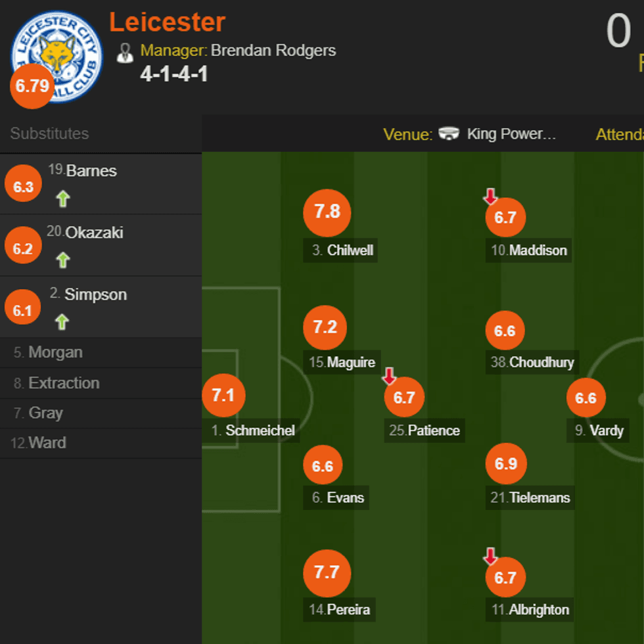The image size is (644, 644).
Task: Click Albrighton's red substituted-off arrow
Action: click(x=490, y=557)
